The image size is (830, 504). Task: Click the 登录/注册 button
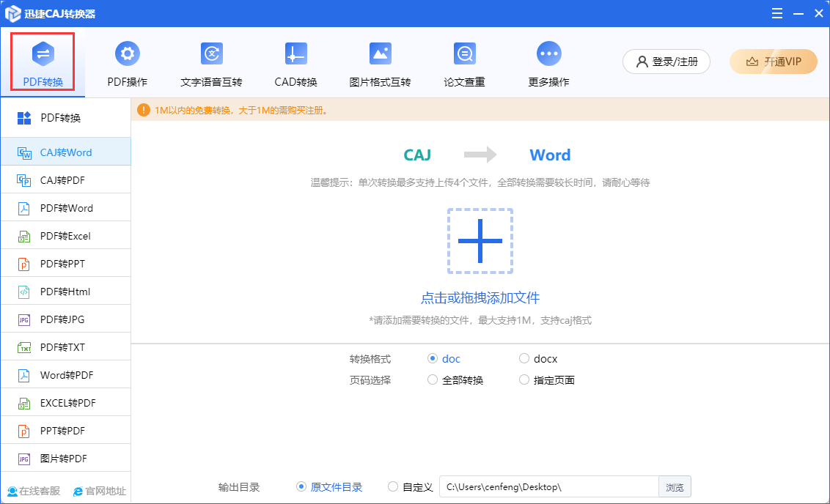pyautogui.click(x=666, y=62)
